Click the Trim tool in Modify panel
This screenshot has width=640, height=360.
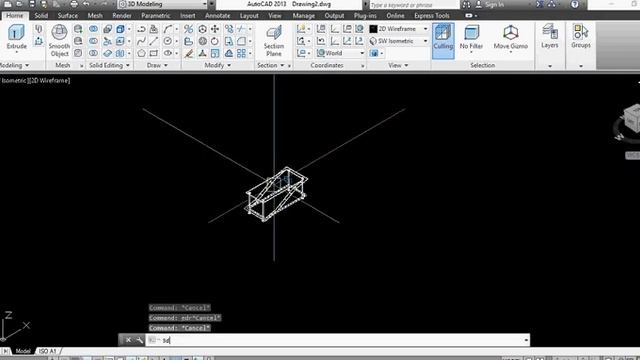pos(241,29)
